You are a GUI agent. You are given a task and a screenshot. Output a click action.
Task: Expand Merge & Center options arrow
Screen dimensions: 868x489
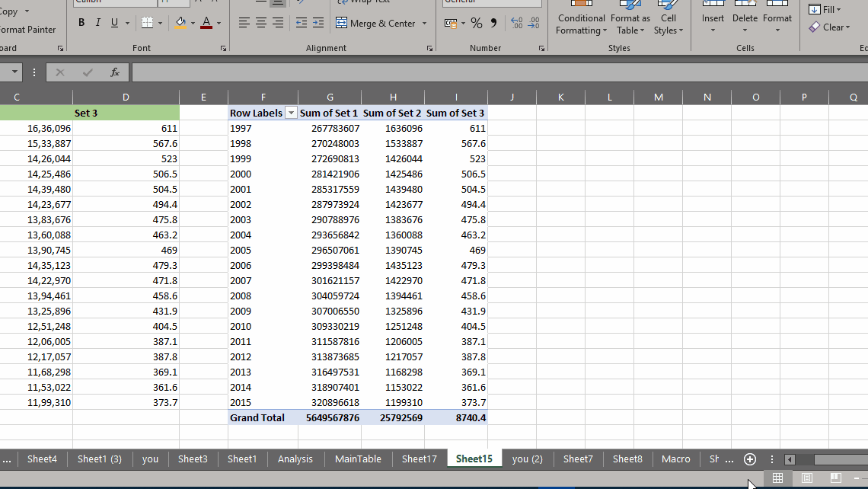click(425, 24)
